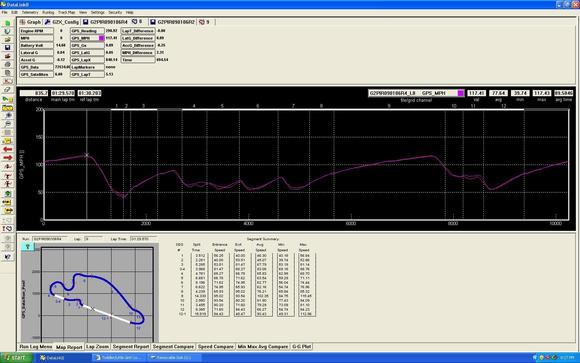The image size is (580, 363).
Task: Click the zoom-out magnifier icon in left toolbar
Action: coord(7,124)
